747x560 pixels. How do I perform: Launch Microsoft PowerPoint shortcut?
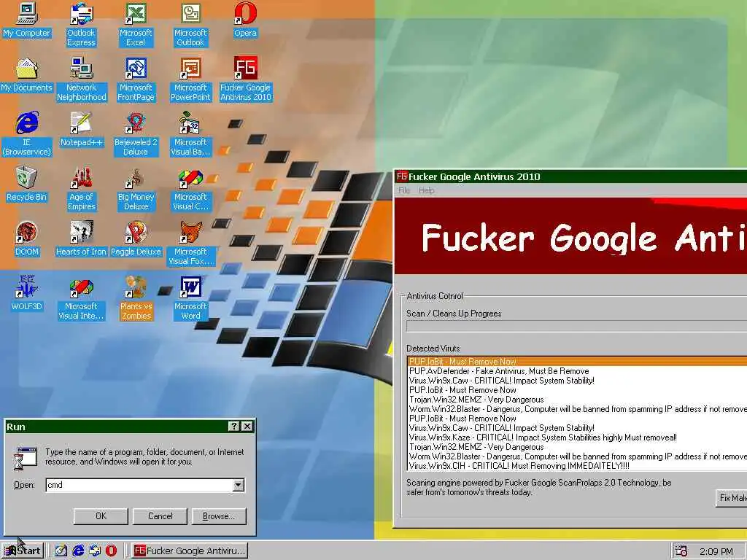click(x=190, y=79)
